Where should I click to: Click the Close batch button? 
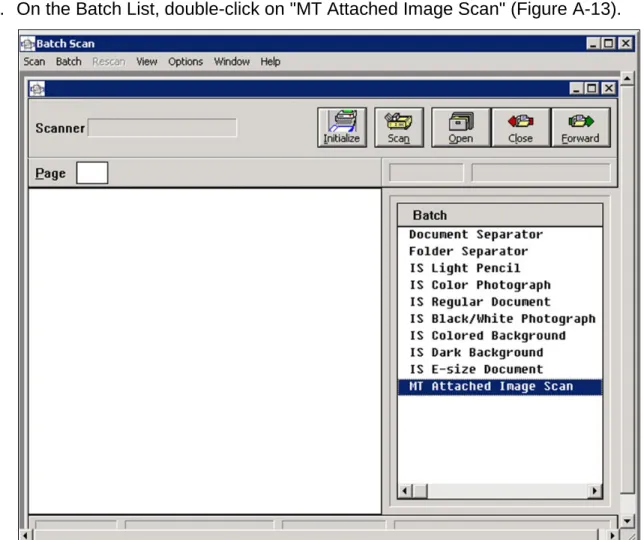coord(520,127)
